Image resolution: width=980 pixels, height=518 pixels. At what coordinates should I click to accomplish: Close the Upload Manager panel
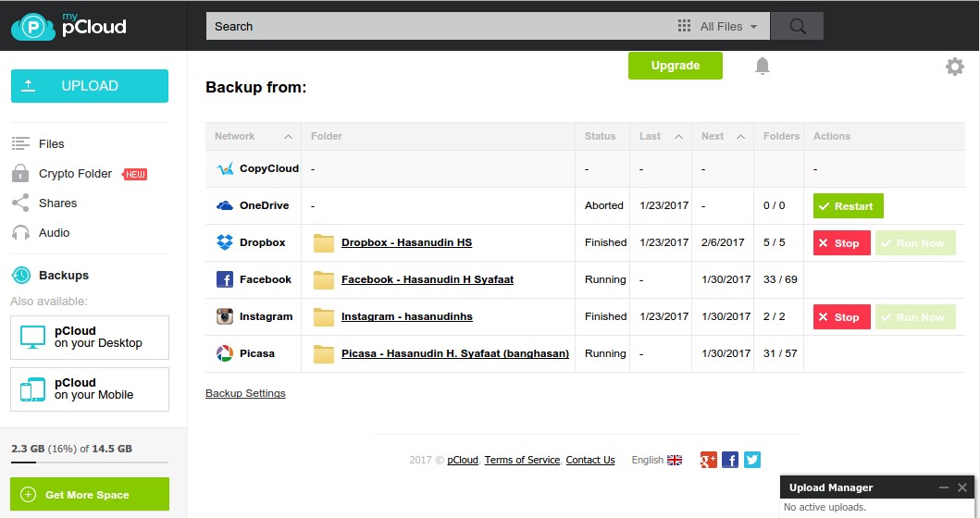[962, 487]
